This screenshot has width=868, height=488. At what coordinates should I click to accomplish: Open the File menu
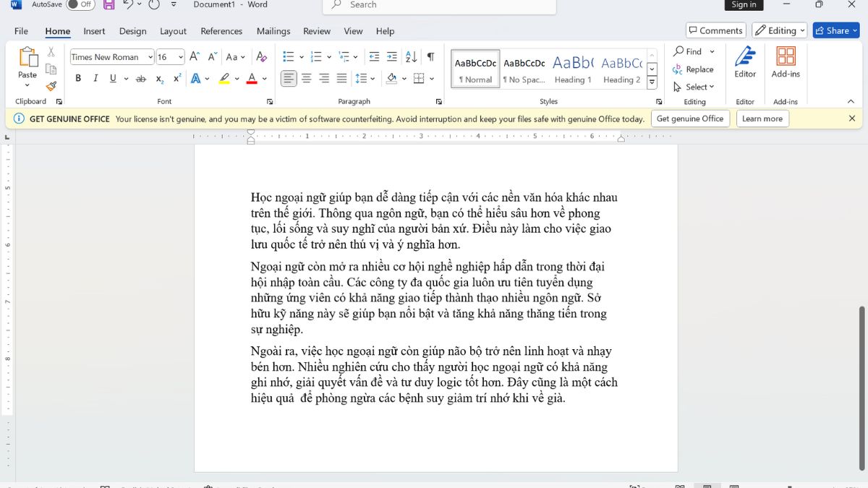(x=22, y=31)
